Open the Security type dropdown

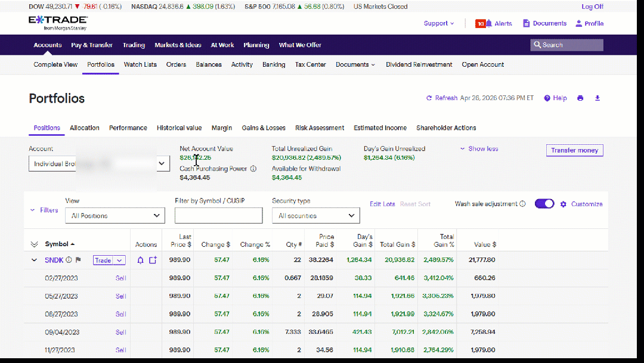point(315,216)
